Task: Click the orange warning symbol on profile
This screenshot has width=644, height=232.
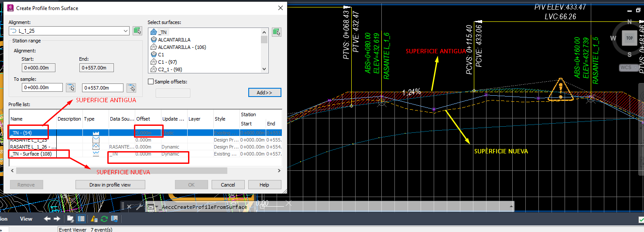Action: (x=561, y=91)
